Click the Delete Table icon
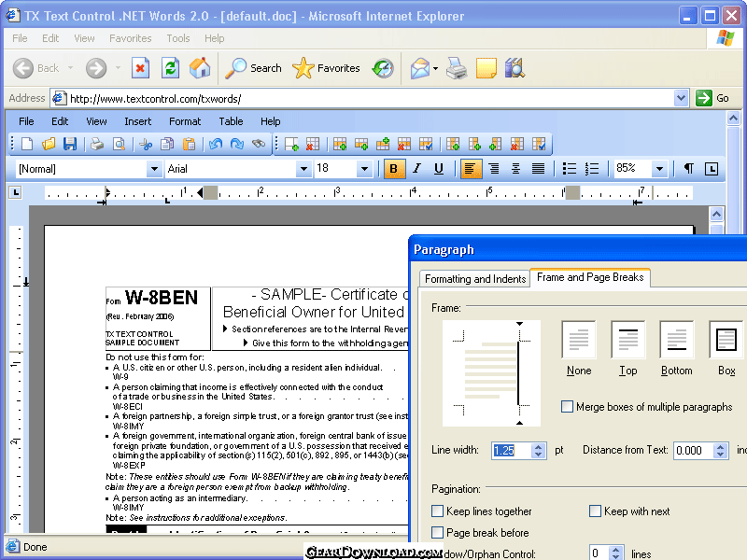747x560 pixels. [x=313, y=144]
